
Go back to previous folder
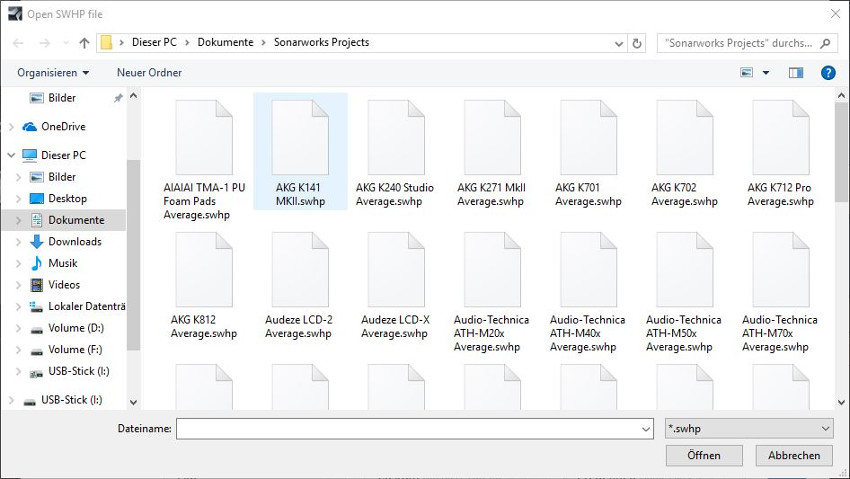tap(18, 43)
